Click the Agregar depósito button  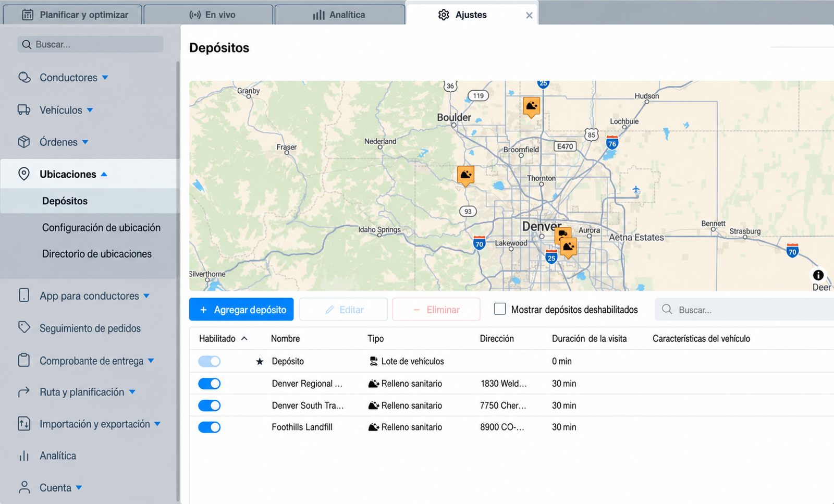241,310
